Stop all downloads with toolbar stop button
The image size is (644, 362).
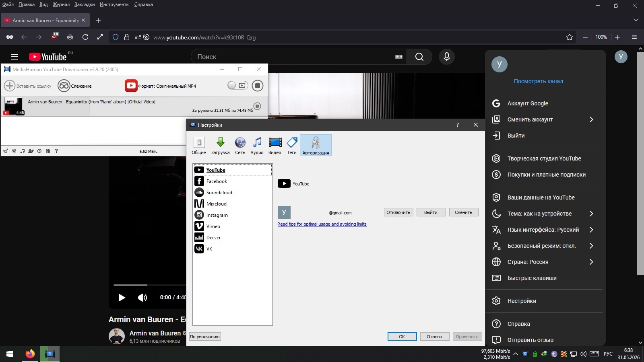(258, 86)
